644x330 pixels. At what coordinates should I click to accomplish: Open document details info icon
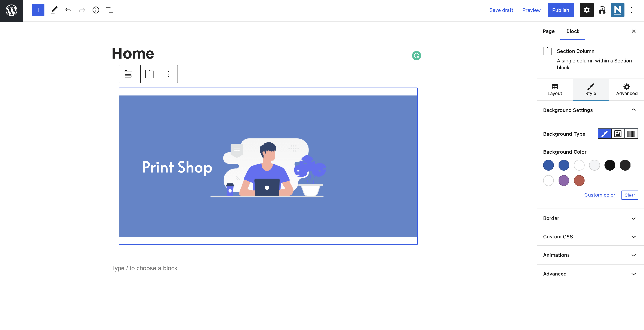pyautogui.click(x=96, y=10)
